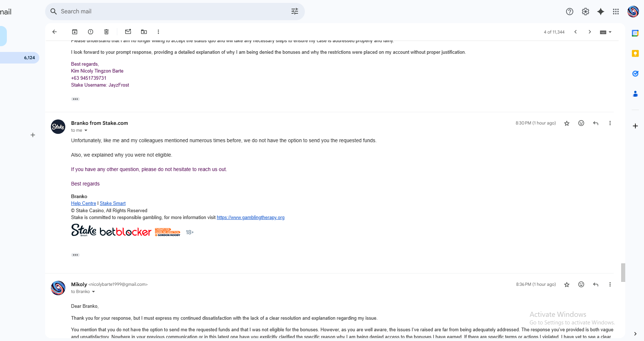The width and height of the screenshot is (644, 341).
Task: Open more options for Mikoly's message
Action: coord(610,284)
